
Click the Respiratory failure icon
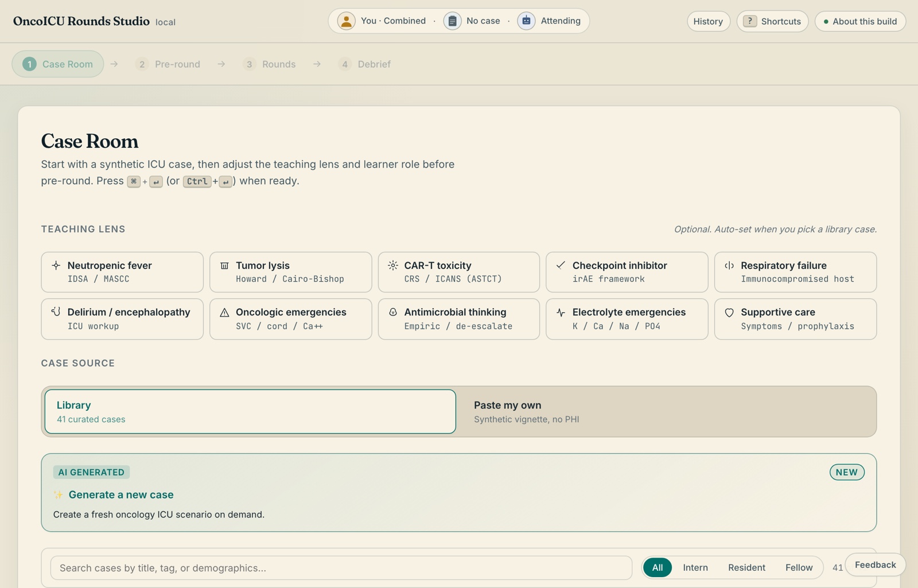729,265
